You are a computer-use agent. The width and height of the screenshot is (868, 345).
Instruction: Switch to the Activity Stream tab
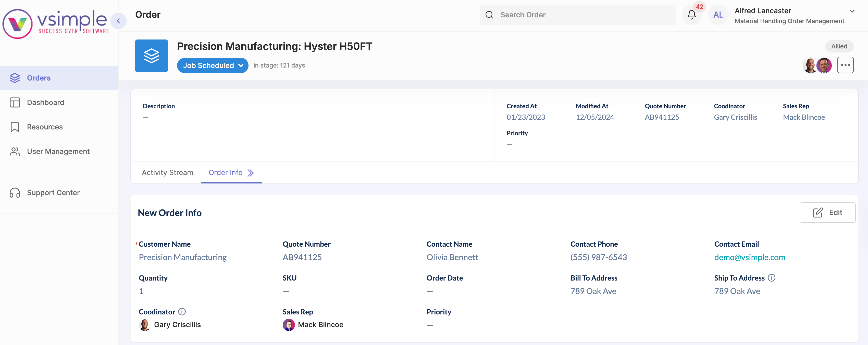coord(167,172)
